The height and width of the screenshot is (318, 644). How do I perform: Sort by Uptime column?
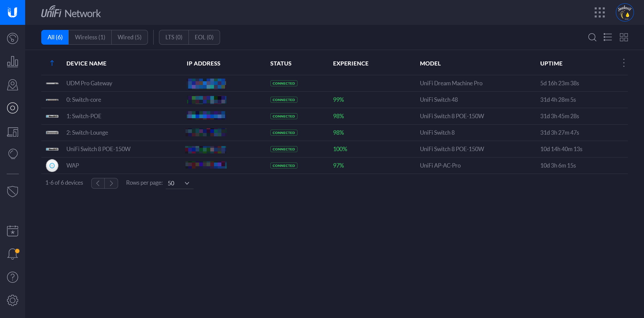[551, 63]
